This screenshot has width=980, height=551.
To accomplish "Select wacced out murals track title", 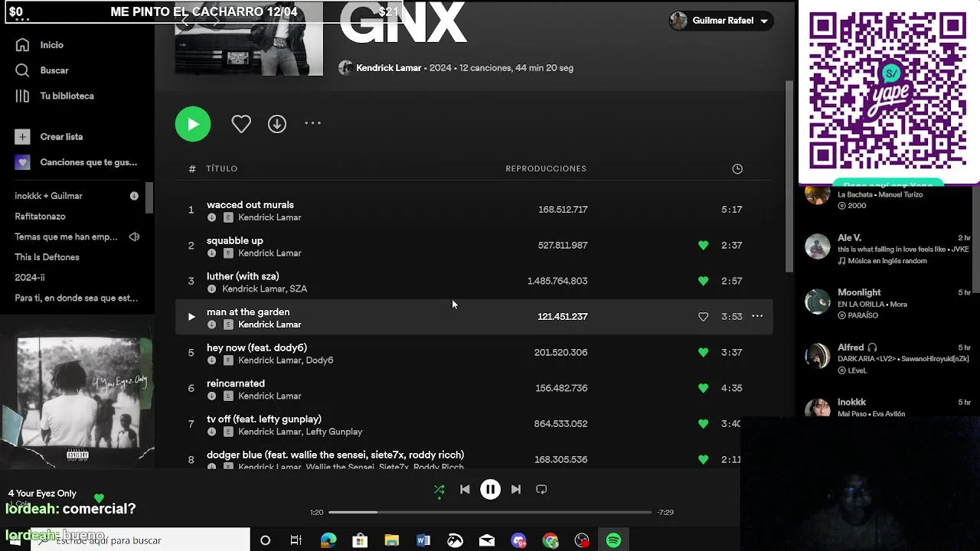I will [250, 205].
